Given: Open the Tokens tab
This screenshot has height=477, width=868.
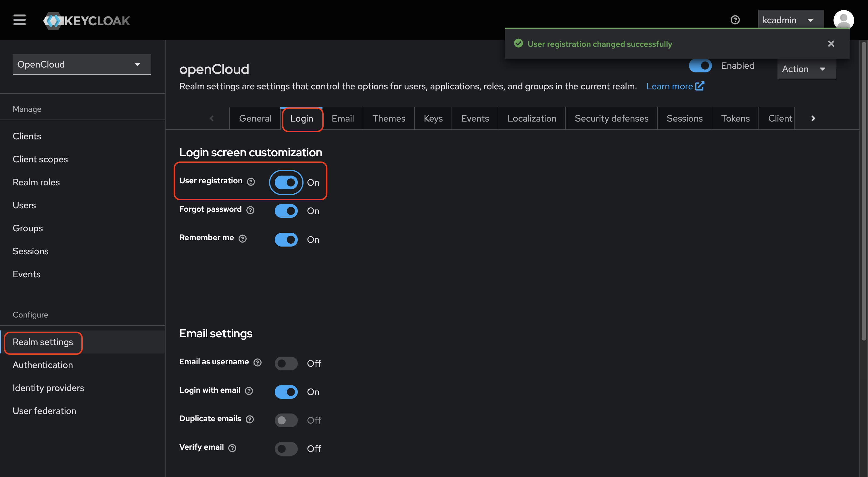Looking at the screenshot, I should (735, 118).
